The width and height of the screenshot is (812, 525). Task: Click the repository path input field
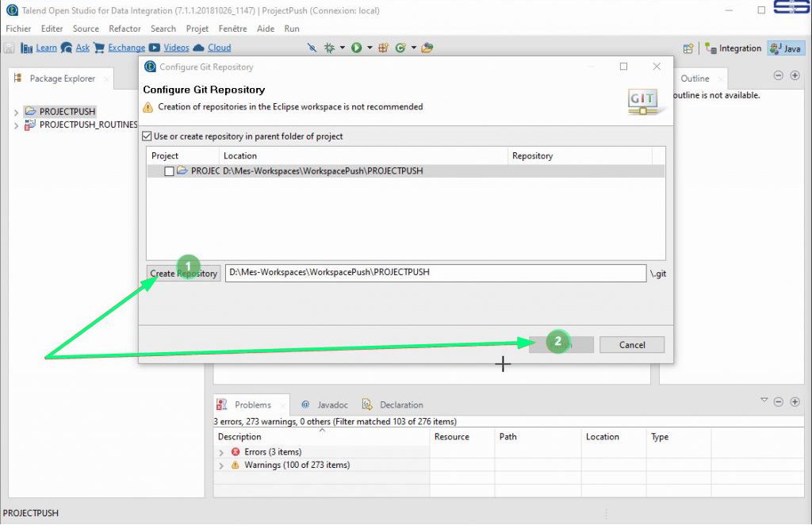point(435,273)
